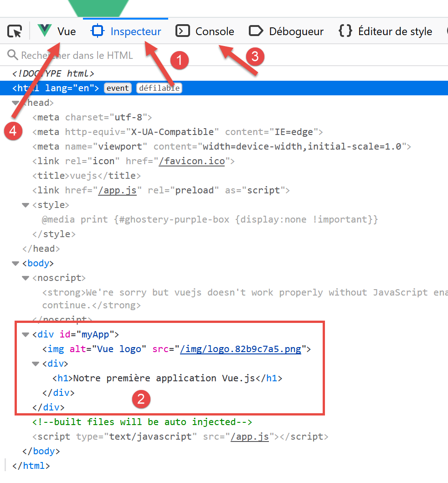Click the Vue logo icon

[x=45, y=31]
